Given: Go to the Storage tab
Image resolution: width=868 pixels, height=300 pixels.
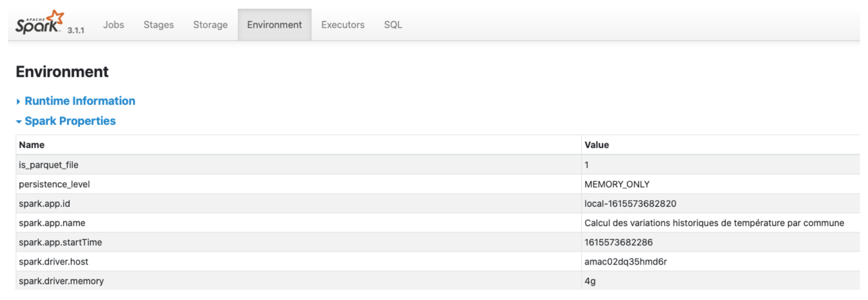Looking at the screenshot, I should coord(210,25).
